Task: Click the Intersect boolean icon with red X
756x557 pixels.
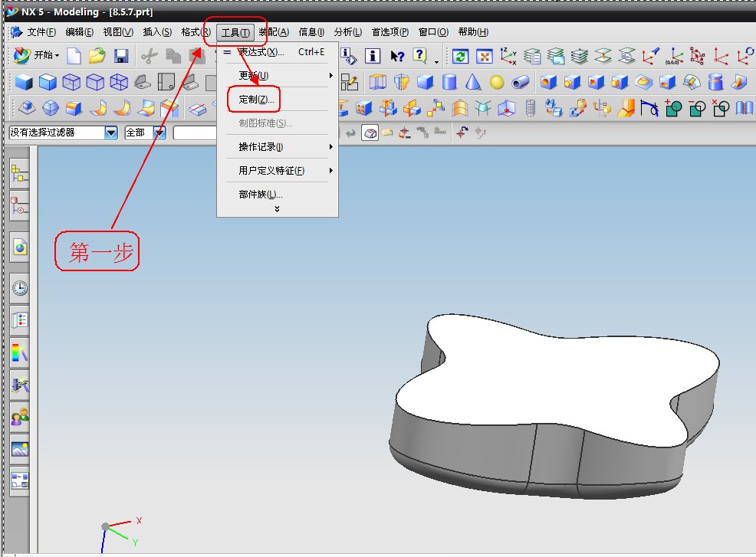Action: 721,109
